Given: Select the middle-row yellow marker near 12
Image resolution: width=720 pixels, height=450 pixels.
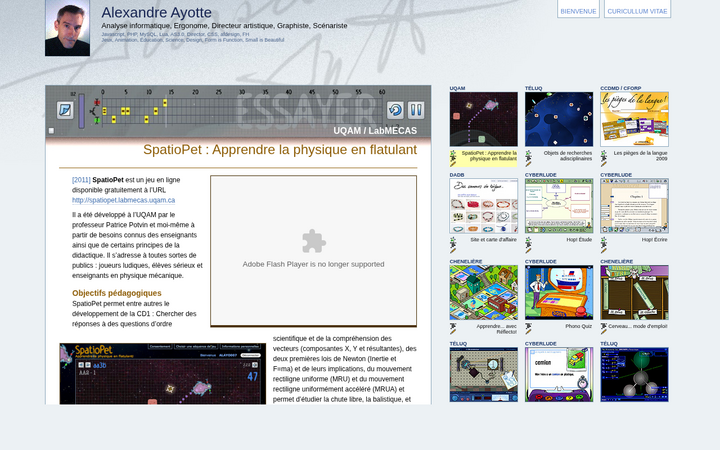Looking at the screenshot, I should [x=156, y=111].
